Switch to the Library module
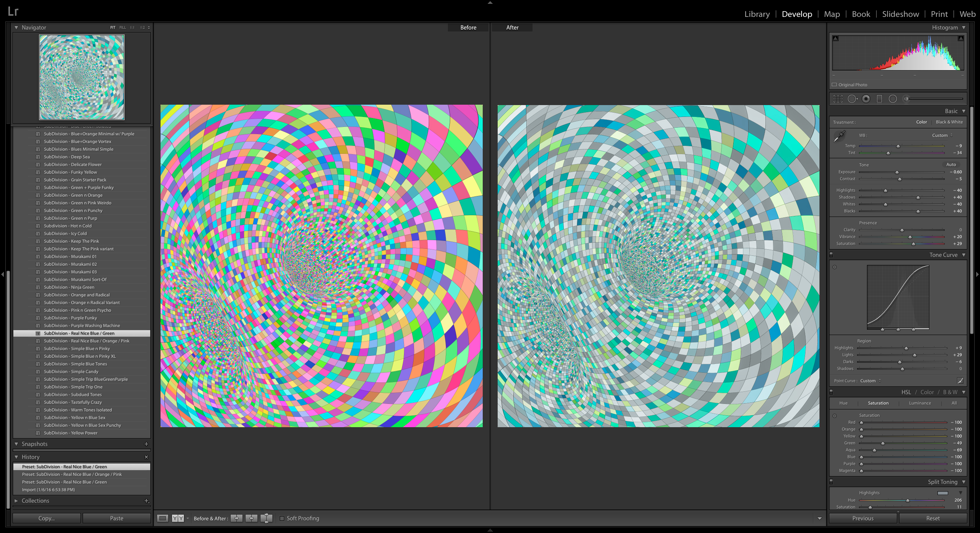The height and width of the screenshot is (533, 980). click(x=757, y=14)
